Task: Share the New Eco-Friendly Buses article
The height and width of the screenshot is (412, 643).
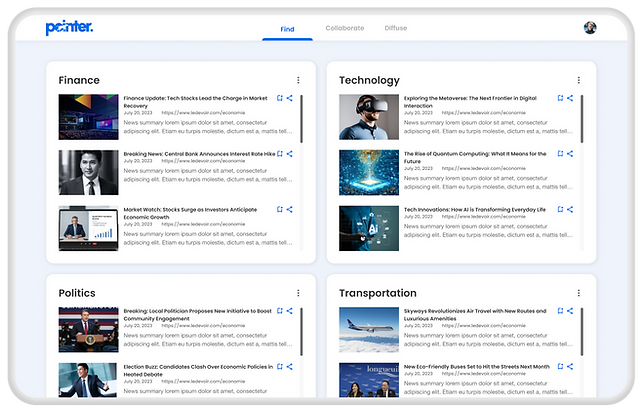Action: [x=570, y=366]
